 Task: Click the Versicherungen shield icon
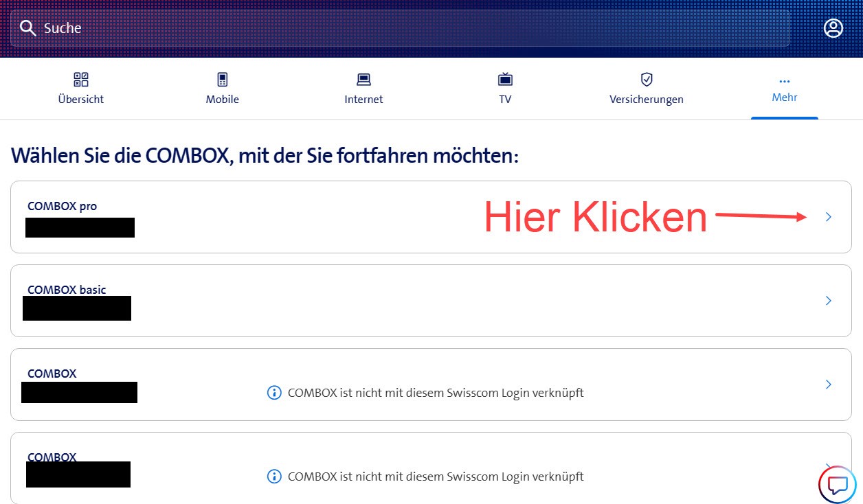(x=646, y=80)
